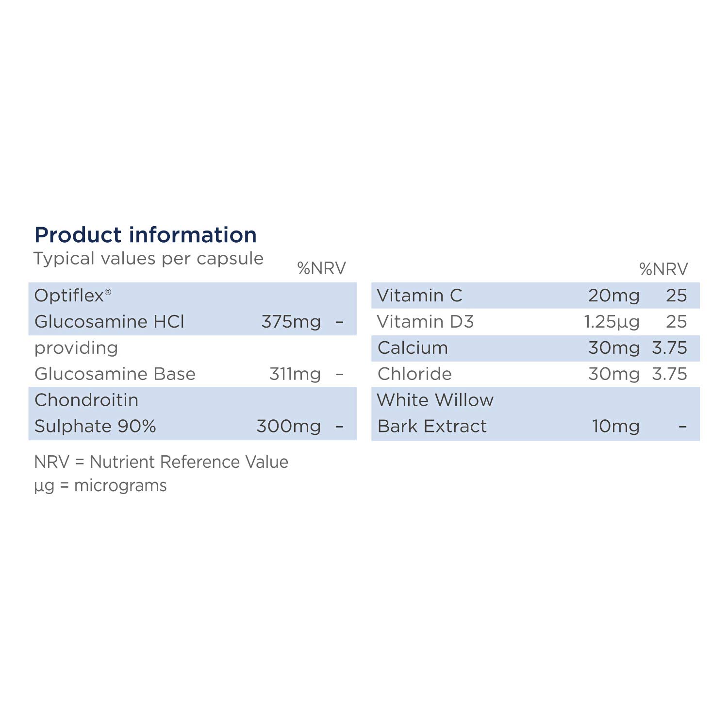Select the Typical values per capsule subtitle
Screen dimensions: 728x728
click(x=149, y=258)
